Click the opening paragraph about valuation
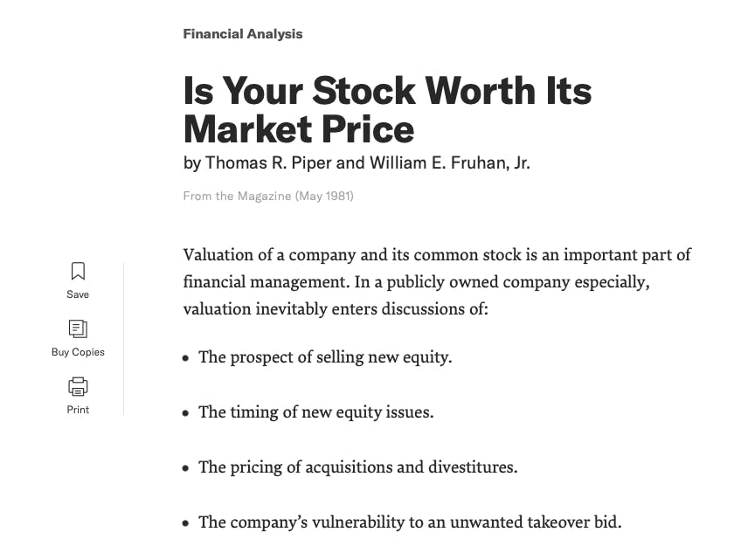Viewport: 748px width, 560px height. click(437, 282)
